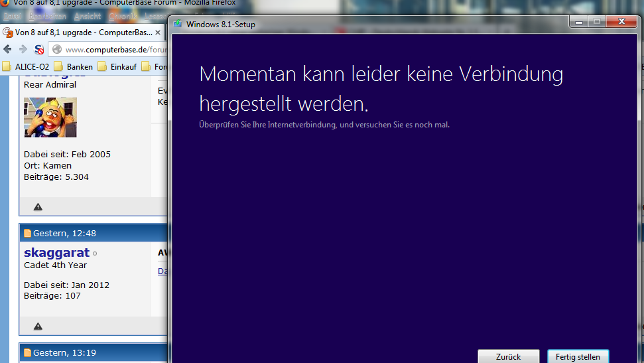Click 'Beiträge: 5.304' text
This screenshot has height=363, width=644.
[x=56, y=177]
